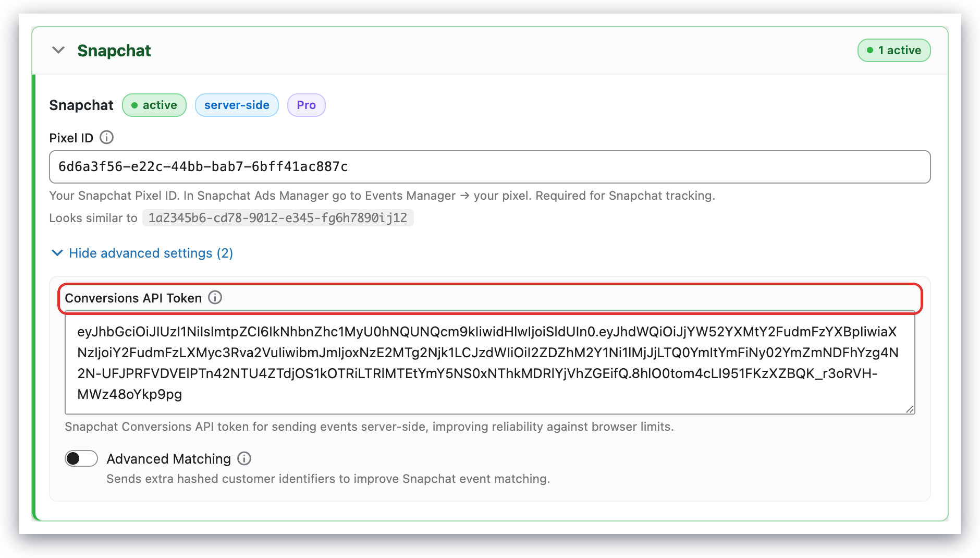The image size is (980, 558).
Task: Click the example pixel ID code sample
Action: (x=278, y=218)
